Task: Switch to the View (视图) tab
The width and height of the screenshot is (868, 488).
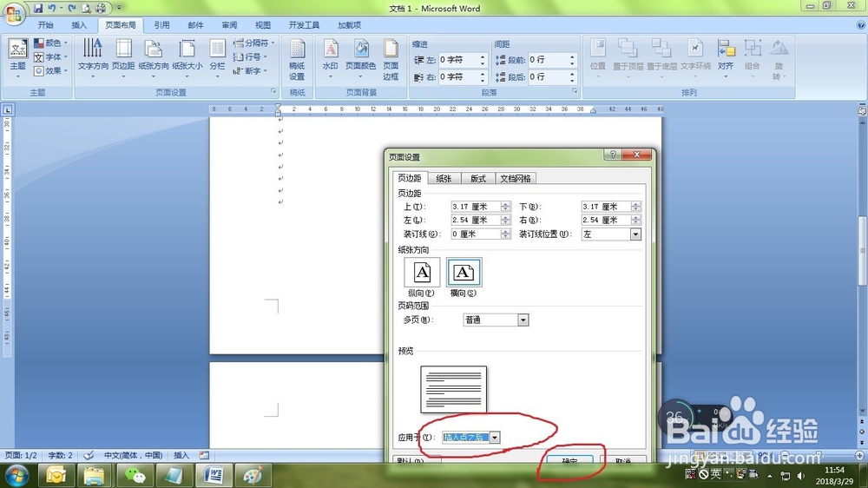Action: point(263,25)
